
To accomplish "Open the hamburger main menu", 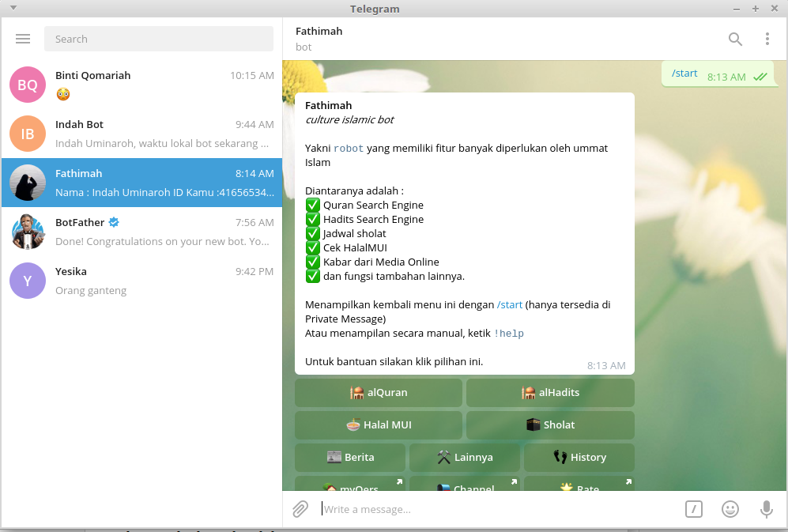I will click(x=23, y=39).
